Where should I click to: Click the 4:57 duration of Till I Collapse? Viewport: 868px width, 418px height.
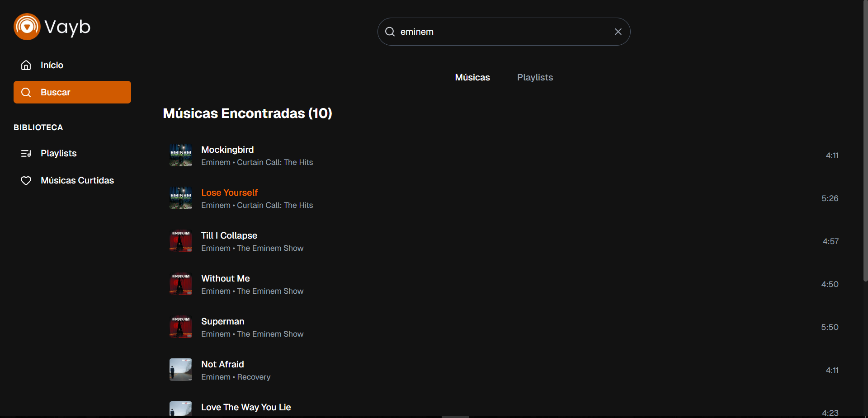[x=830, y=241]
